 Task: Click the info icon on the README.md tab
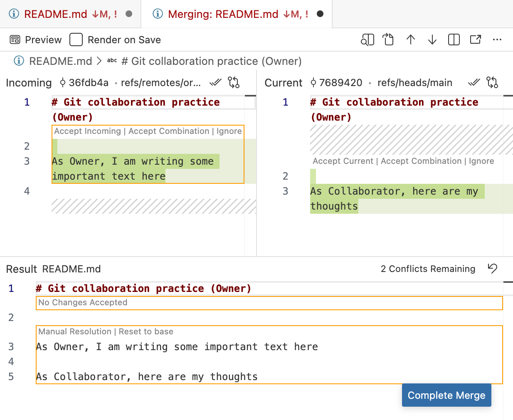(x=14, y=14)
